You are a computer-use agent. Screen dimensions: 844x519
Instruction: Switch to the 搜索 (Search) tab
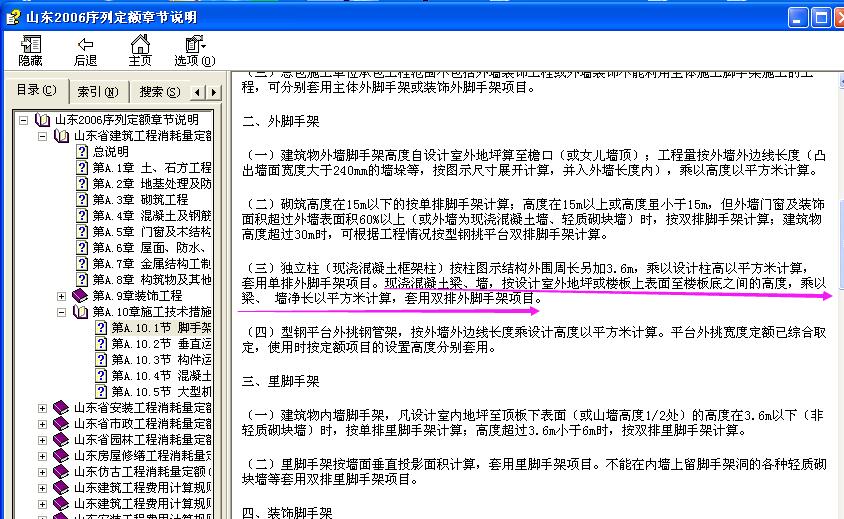[x=159, y=92]
